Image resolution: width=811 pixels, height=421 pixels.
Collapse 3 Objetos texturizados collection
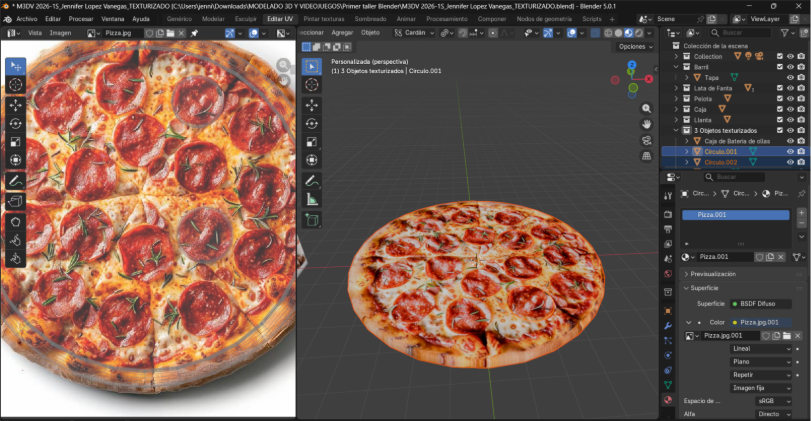(676, 130)
